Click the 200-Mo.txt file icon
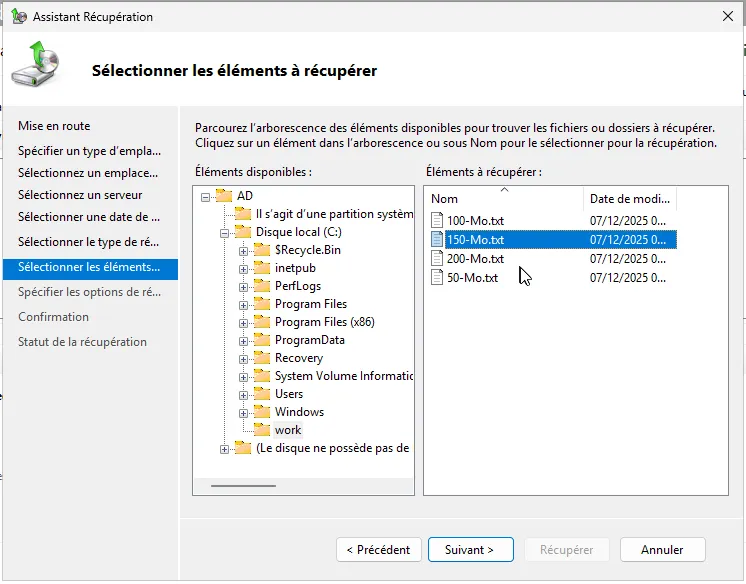 point(437,258)
